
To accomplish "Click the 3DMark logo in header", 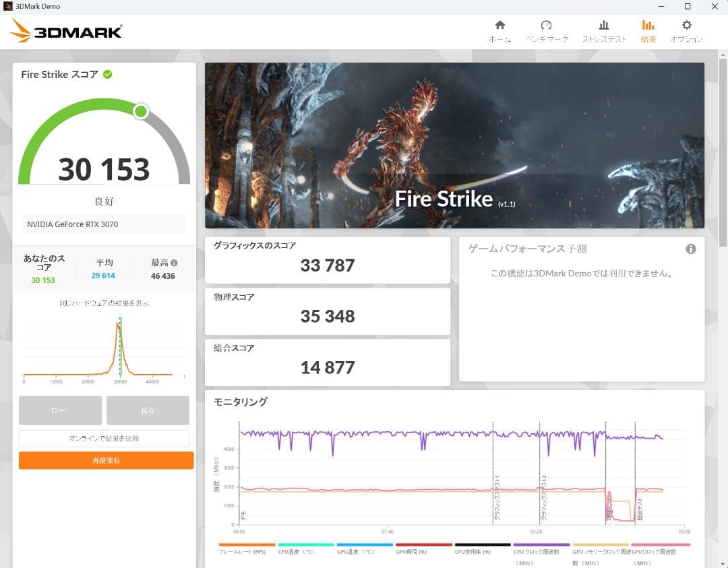I will pyautogui.click(x=67, y=31).
